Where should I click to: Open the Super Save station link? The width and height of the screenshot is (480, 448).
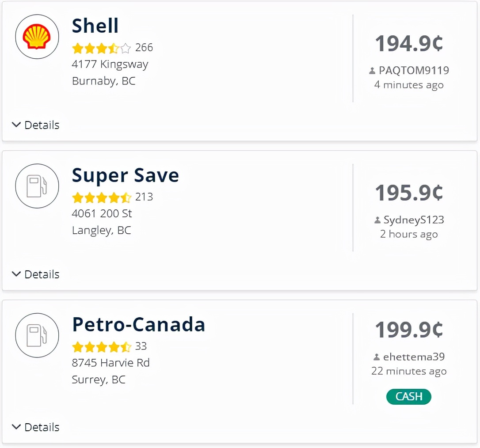click(x=126, y=175)
